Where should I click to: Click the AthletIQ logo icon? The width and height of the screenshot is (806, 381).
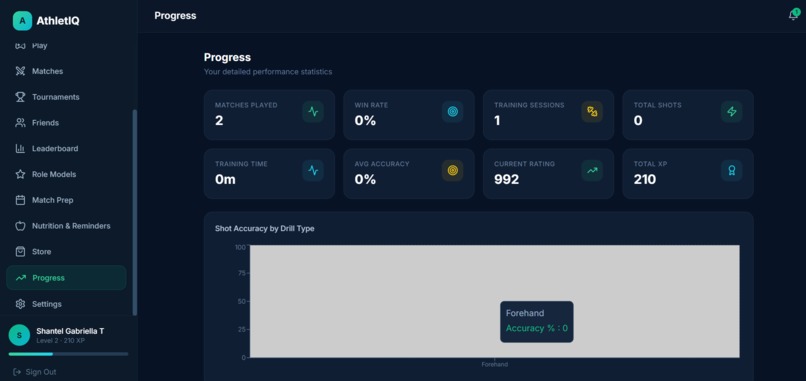click(x=22, y=21)
